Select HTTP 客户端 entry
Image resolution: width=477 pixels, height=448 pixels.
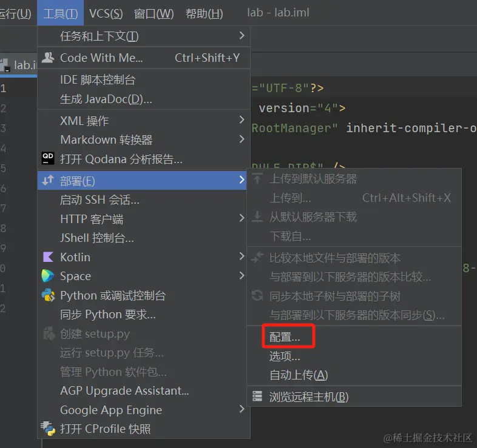pyautogui.click(x=144, y=219)
